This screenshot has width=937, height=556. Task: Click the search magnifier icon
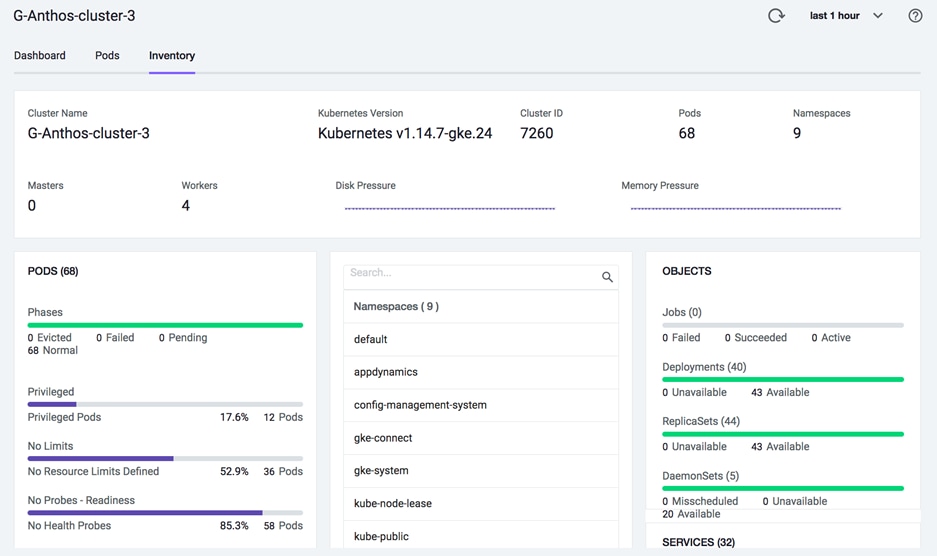(607, 277)
